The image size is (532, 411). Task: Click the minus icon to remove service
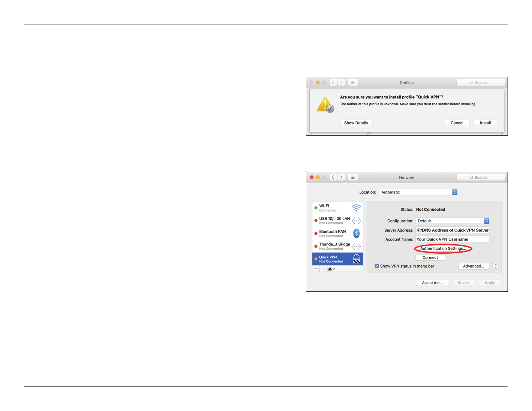(324, 269)
